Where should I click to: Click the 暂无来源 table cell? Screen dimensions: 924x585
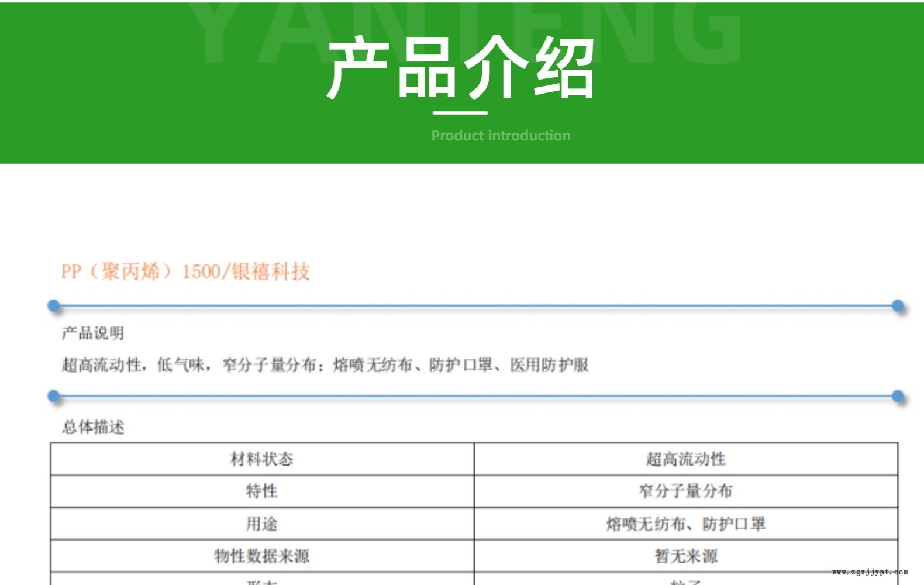coord(685,556)
